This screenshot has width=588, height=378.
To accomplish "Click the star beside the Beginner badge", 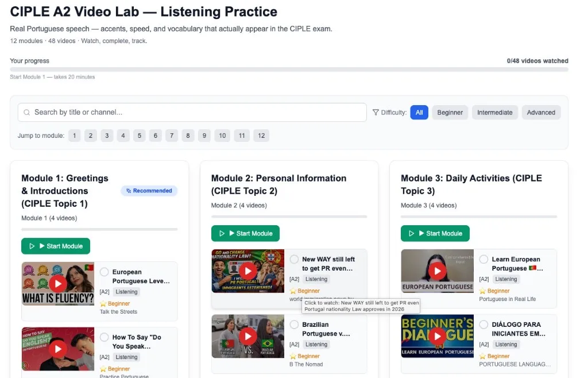I will click(x=105, y=303).
